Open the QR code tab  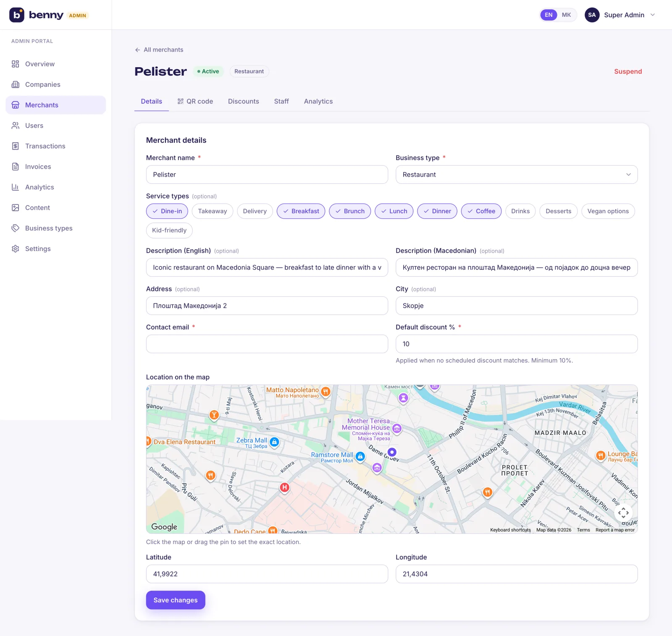pyautogui.click(x=195, y=102)
